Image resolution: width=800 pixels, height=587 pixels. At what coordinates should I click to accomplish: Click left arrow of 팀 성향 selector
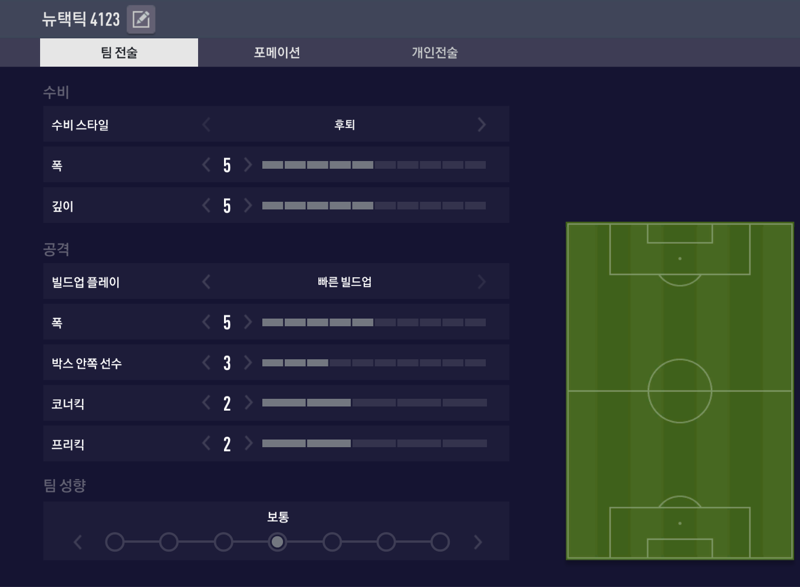click(x=79, y=542)
